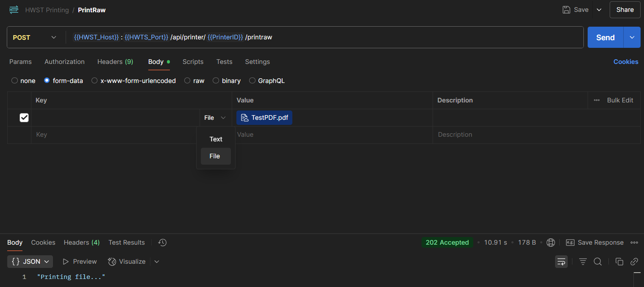Select Text in the type menu

(x=216, y=139)
